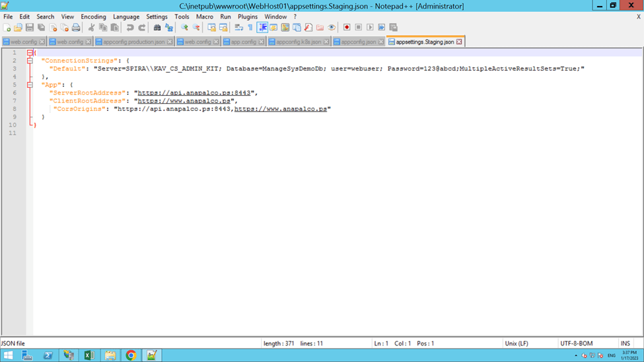Click the macro Playback icon
This screenshot has height=362, width=644.
coord(370,28)
